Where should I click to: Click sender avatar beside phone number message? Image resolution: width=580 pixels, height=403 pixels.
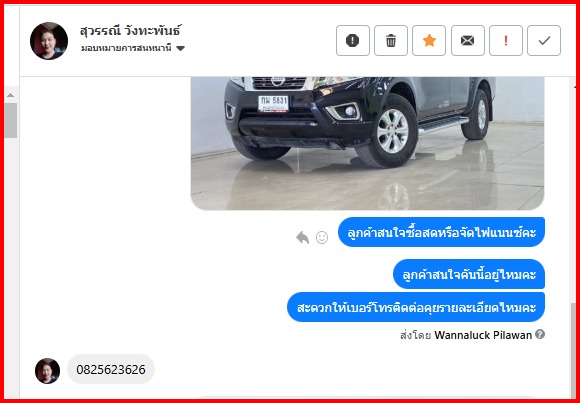point(47,371)
